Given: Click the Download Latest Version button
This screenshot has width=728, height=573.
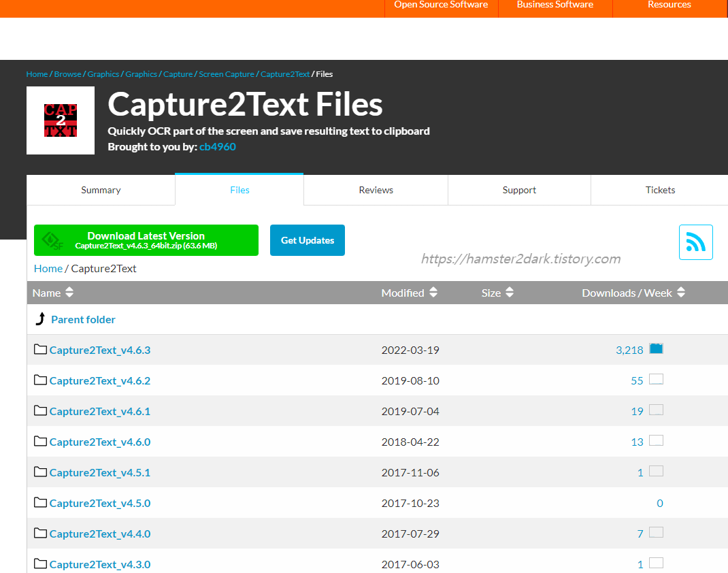Looking at the screenshot, I should click(146, 240).
